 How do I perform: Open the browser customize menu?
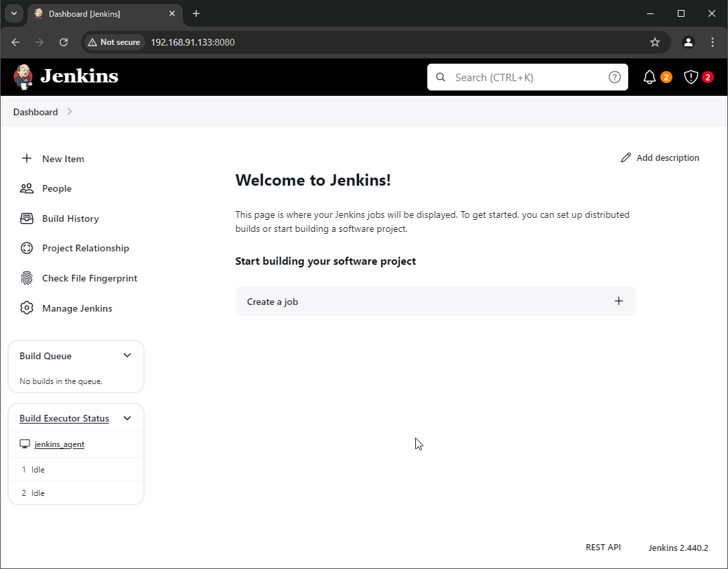pos(713,42)
